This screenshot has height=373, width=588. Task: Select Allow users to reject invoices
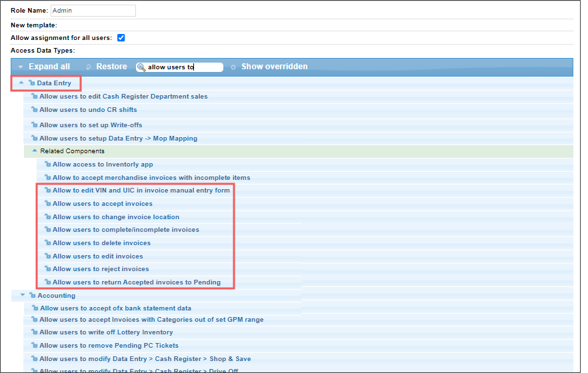coord(101,269)
